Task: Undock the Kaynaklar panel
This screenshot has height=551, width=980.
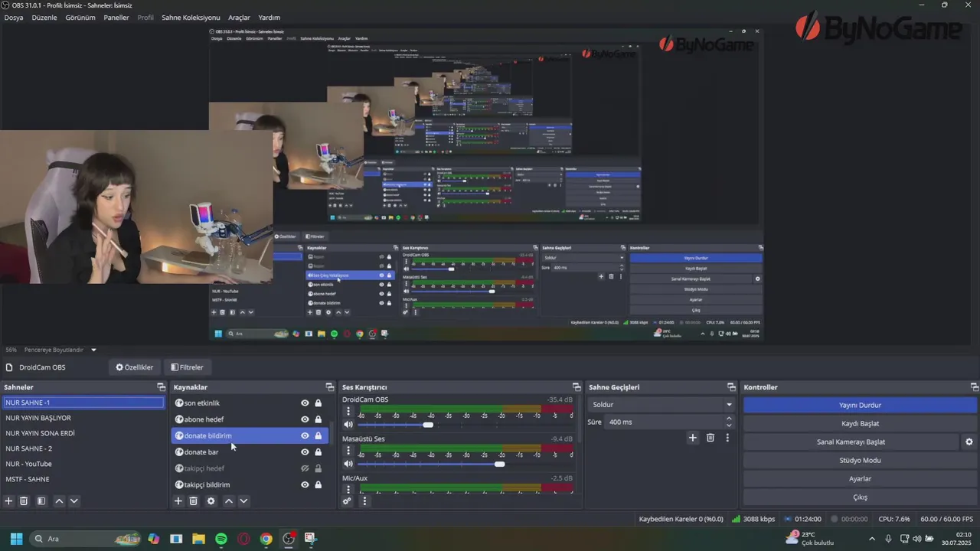Action: point(330,387)
